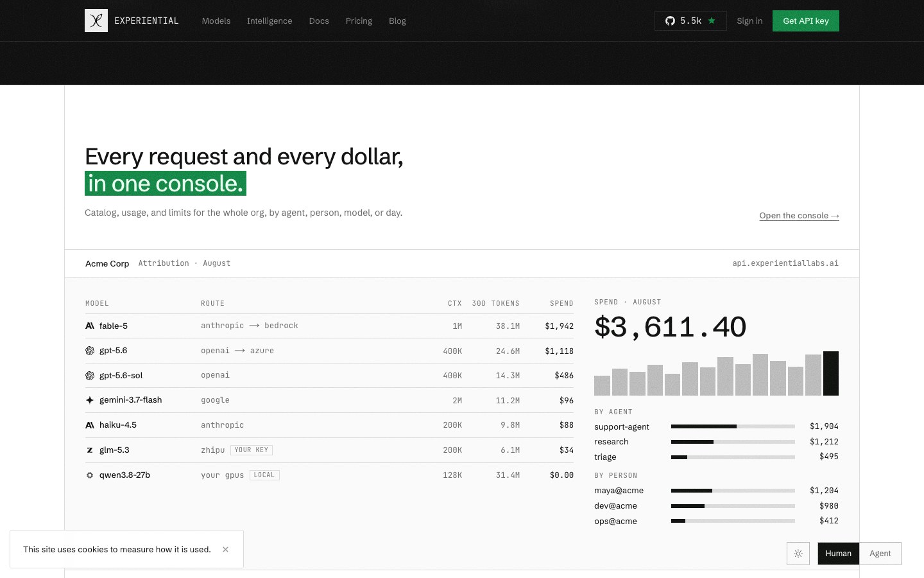
Task: Click the $1,942 spend for fable-5
Action: (x=559, y=326)
